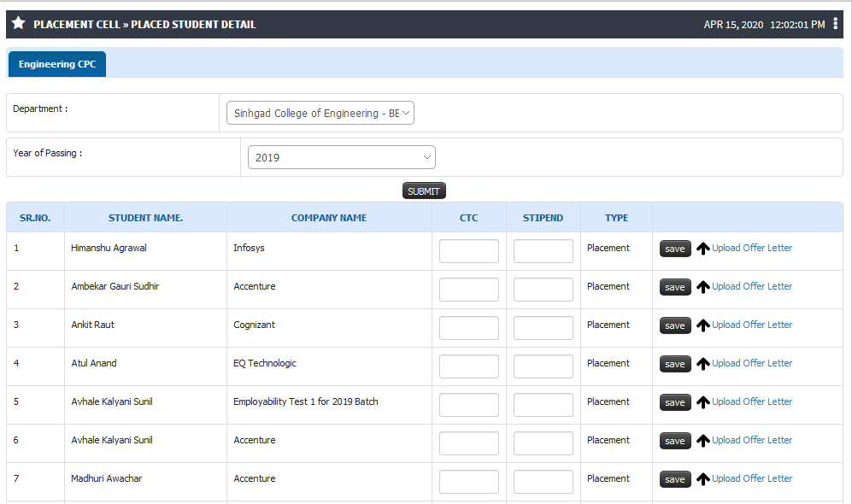
Task: Click upload arrow icon for Ankit Raut
Action: 703,325
